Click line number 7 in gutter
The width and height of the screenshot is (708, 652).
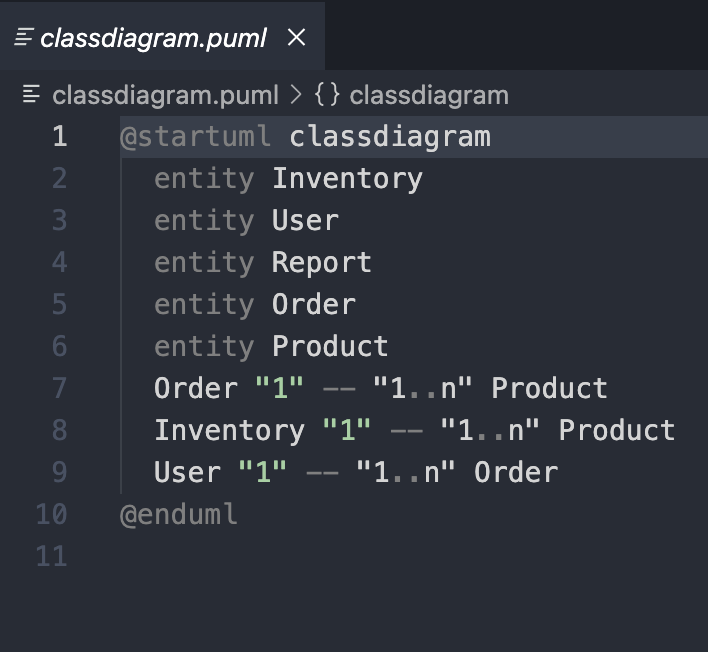coord(59,389)
